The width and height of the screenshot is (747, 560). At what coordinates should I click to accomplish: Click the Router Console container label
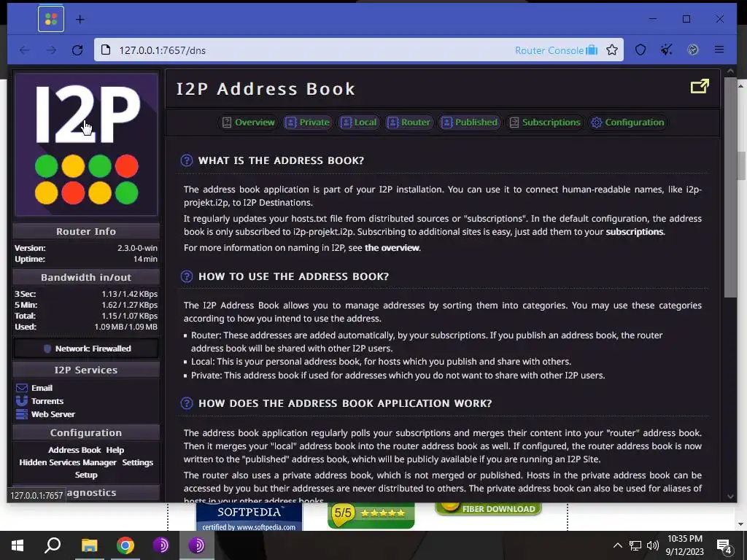(556, 50)
